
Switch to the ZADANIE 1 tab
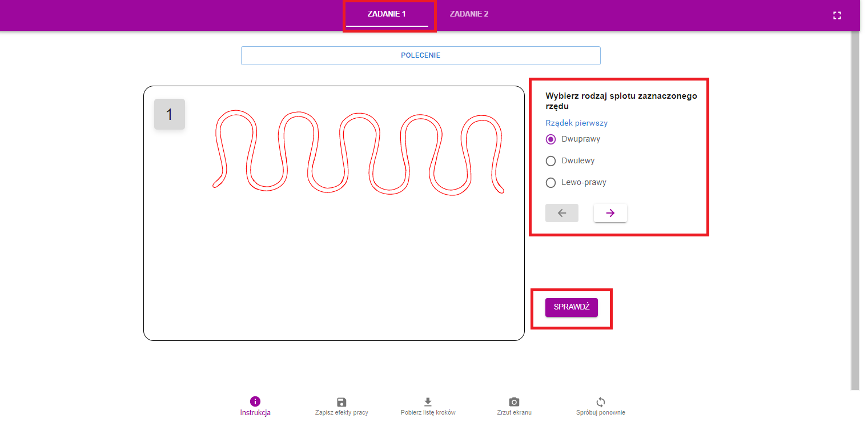[387, 14]
